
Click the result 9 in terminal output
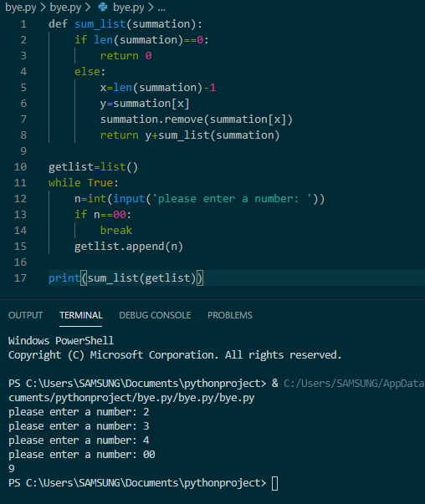pos(12,469)
